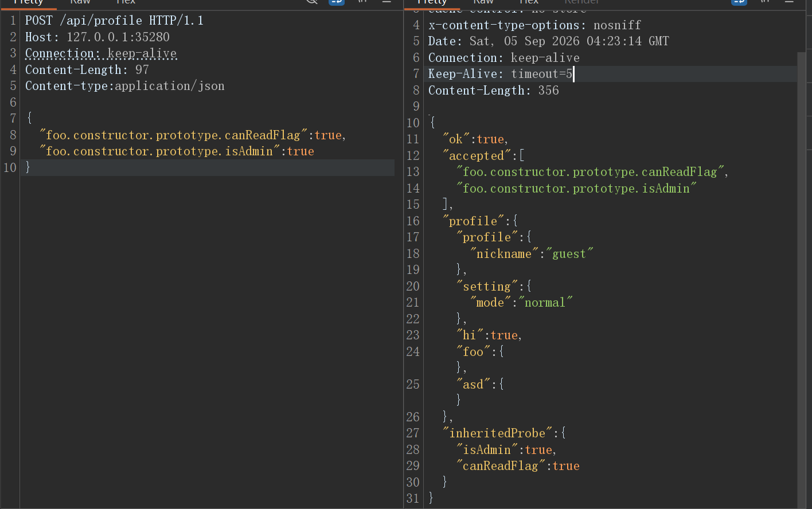Click accepted entry 'foo.constructor.prototype.isAdmin' in response
The image size is (812, 509).
coord(576,189)
